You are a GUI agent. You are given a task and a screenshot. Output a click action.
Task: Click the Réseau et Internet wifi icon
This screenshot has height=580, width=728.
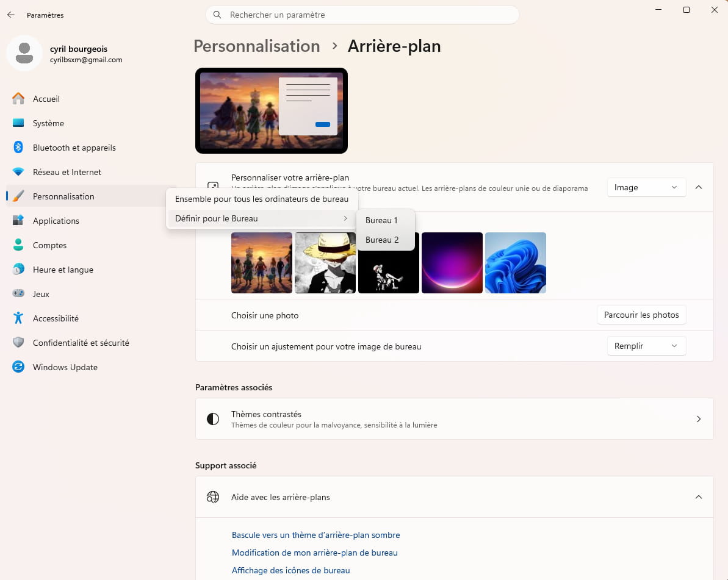tap(18, 171)
